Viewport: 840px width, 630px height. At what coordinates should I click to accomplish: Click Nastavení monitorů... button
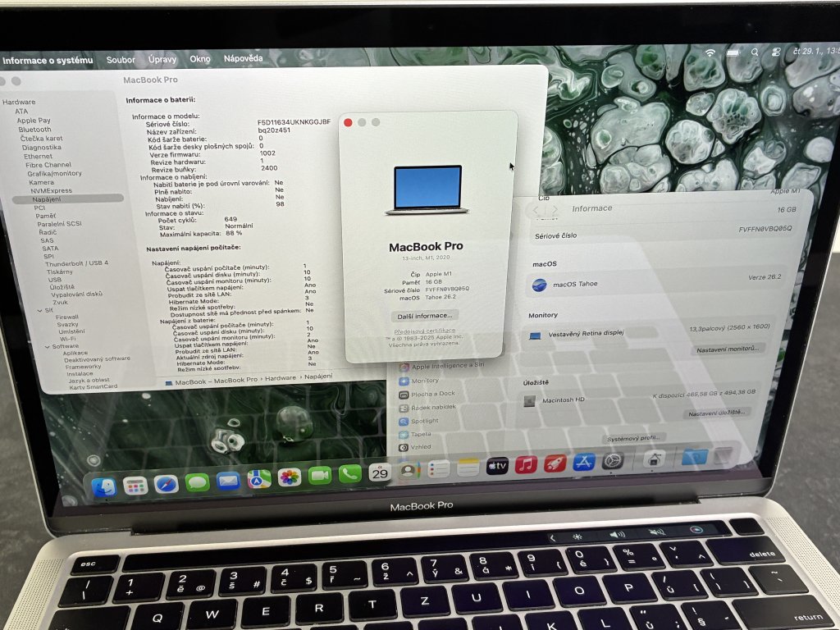pyautogui.click(x=728, y=349)
